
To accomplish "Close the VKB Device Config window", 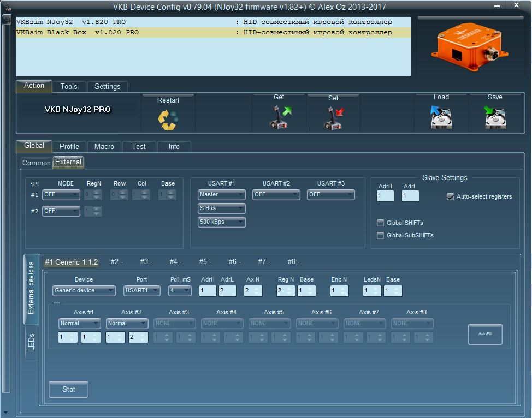I will point(516,5).
